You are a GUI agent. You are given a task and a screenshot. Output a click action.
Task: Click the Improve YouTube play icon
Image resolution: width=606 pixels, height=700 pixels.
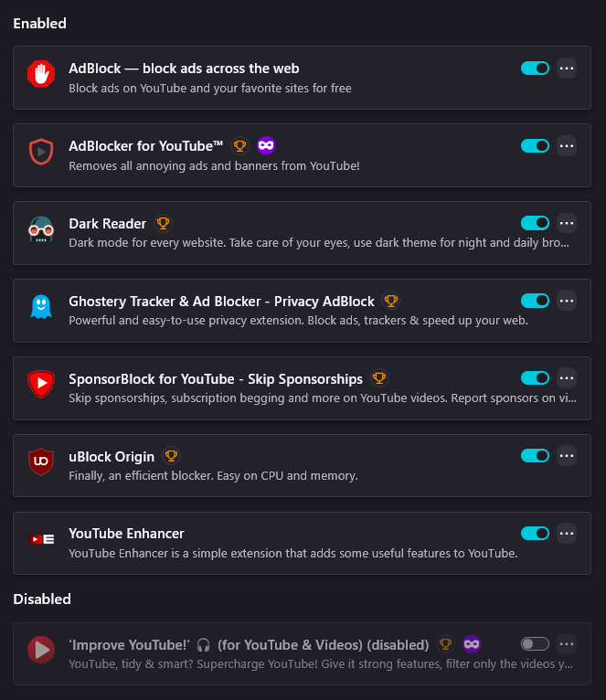click(41, 650)
